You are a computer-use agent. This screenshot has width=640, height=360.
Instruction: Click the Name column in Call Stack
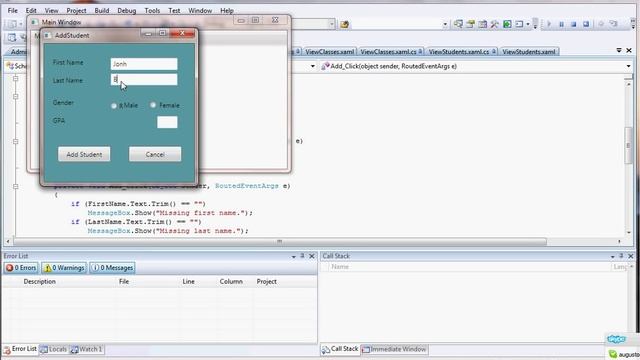click(x=340, y=267)
